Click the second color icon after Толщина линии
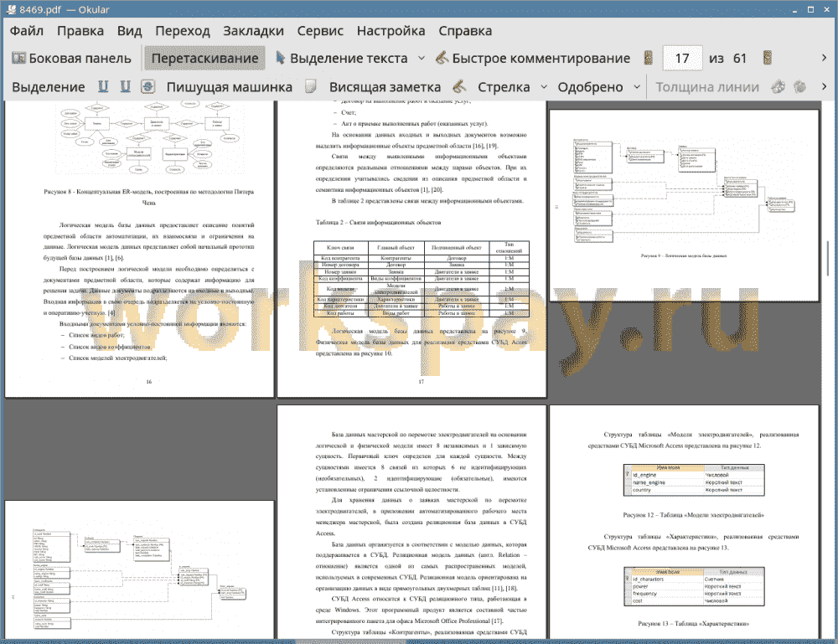Viewport: 838px width, 644px height. pos(799,86)
